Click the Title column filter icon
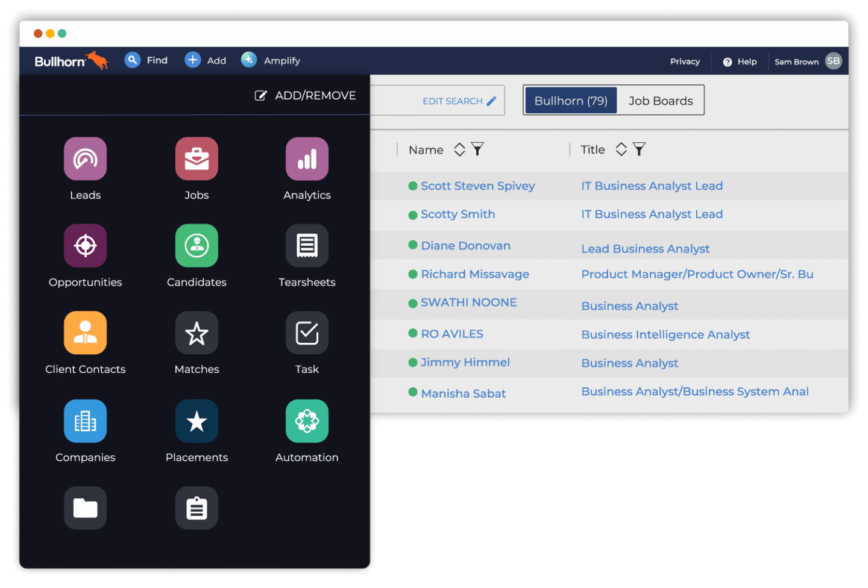The width and height of the screenshot is (868, 588). click(x=640, y=149)
